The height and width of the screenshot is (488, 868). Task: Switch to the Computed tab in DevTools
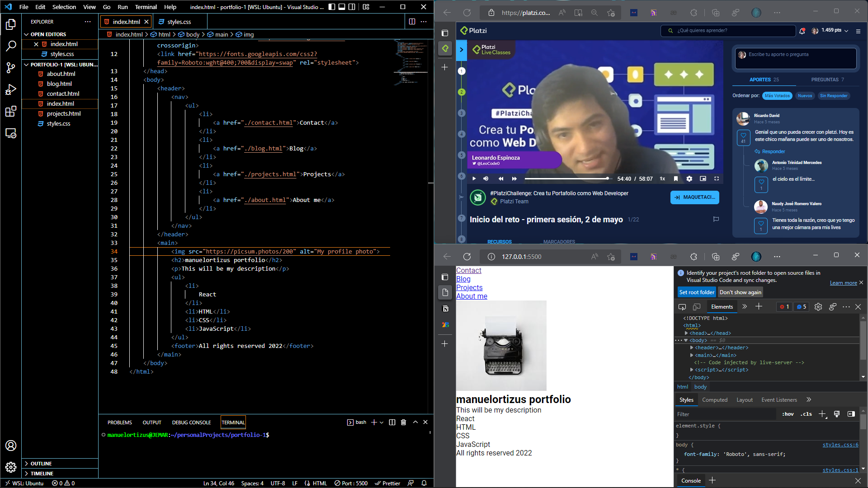pyautogui.click(x=715, y=399)
